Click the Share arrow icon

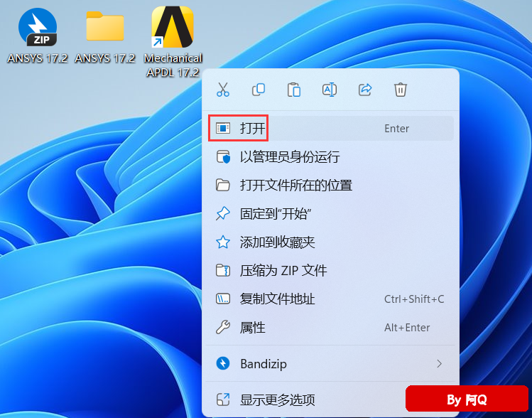click(365, 90)
